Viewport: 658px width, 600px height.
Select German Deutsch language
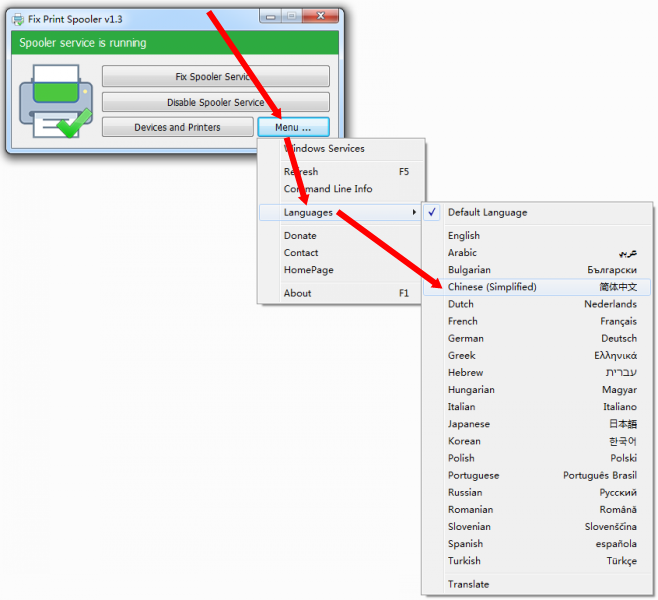(x=537, y=339)
